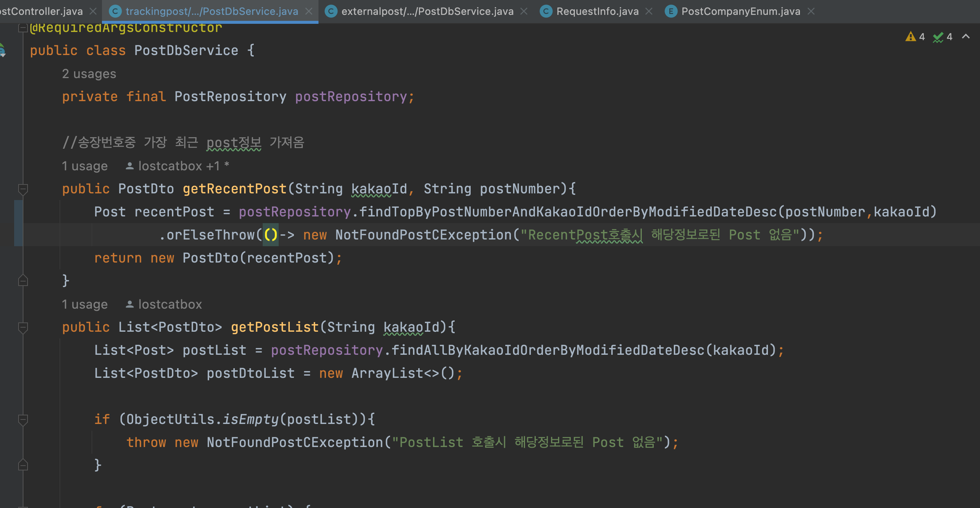Collapse the getPostList method fold marker
Image resolution: width=980 pixels, height=508 pixels.
(x=23, y=327)
